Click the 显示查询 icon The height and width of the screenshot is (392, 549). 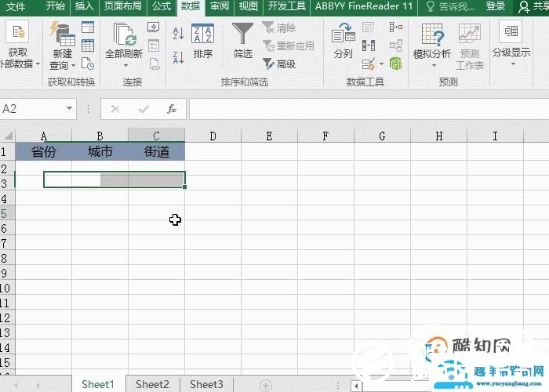(88, 27)
